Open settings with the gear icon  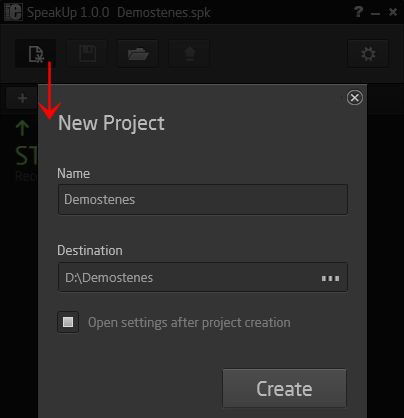[x=368, y=53]
